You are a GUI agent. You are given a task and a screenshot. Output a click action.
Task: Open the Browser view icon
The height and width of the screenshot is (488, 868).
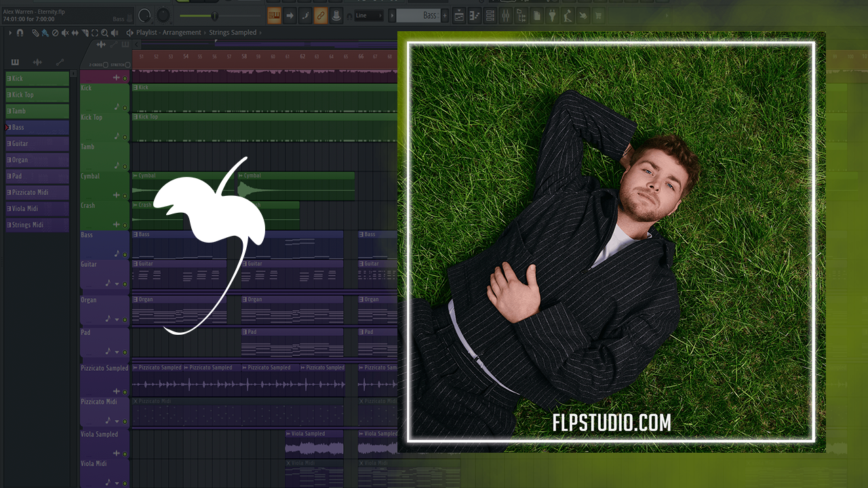[521, 16]
